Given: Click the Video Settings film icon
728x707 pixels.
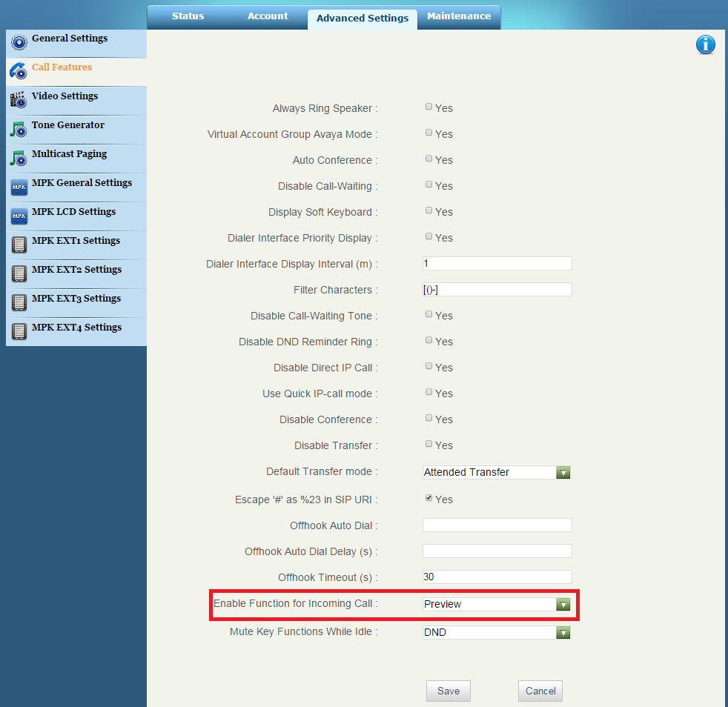Looking at the screenshot, I should (x=19, y=100).
